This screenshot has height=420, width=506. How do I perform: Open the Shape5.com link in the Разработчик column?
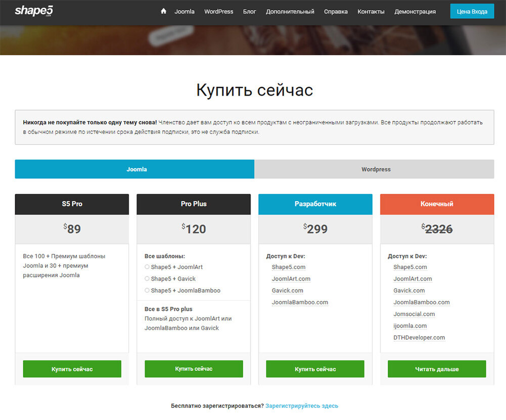point(288,267)
